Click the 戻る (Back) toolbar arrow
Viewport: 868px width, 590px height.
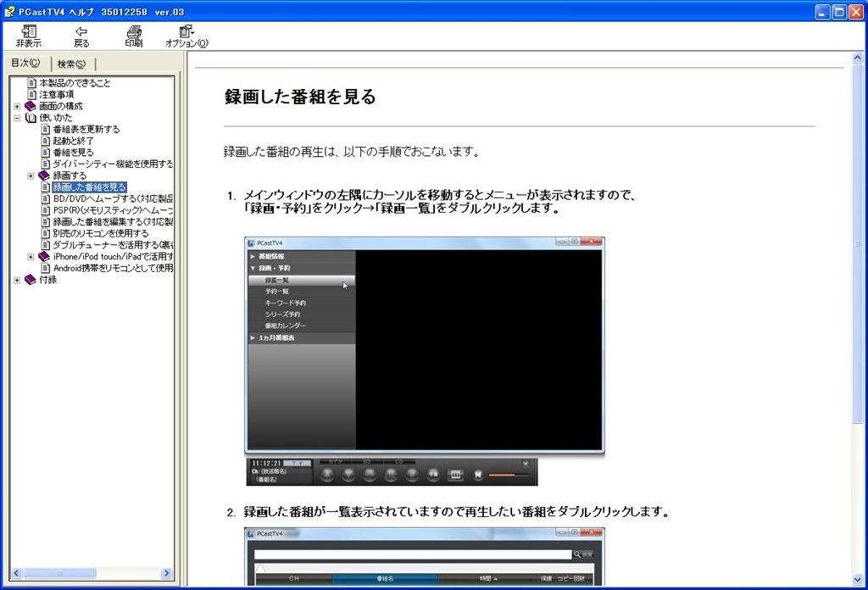click(81, 36)
